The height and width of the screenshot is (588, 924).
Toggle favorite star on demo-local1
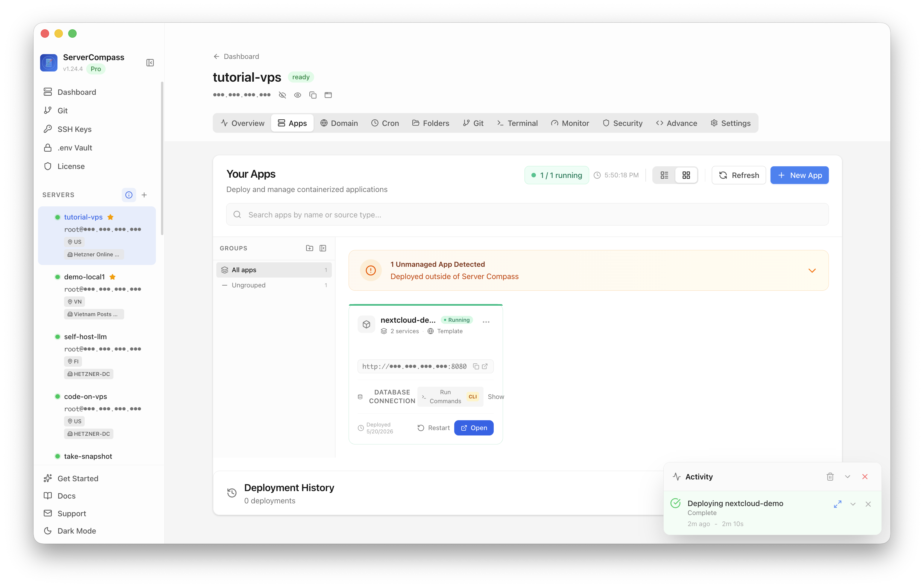click(x=113, y=277)
